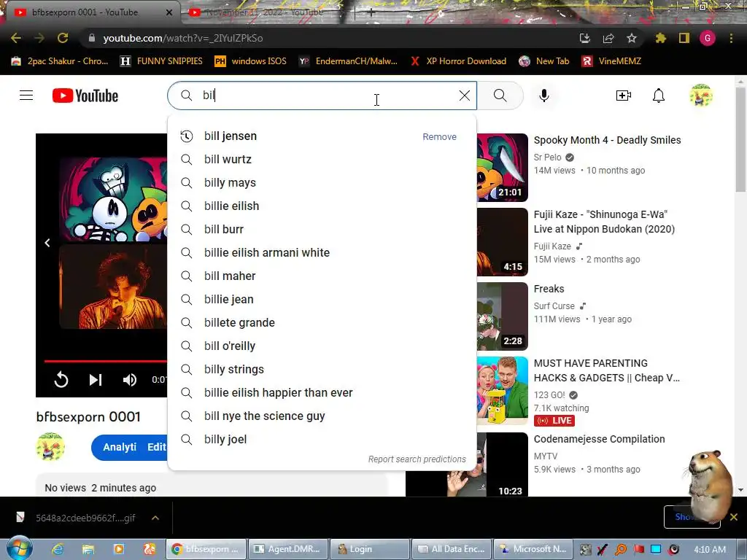This screenshot has height=560, width=747.
Task: Expand options for the downloaded gif file
Action: [x=155, y=518]
